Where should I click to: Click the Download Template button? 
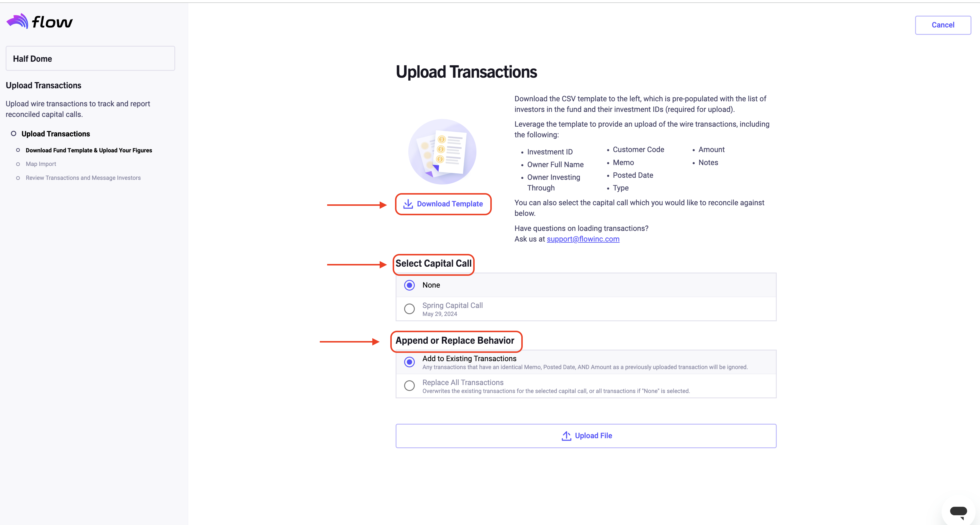point(443,204)
